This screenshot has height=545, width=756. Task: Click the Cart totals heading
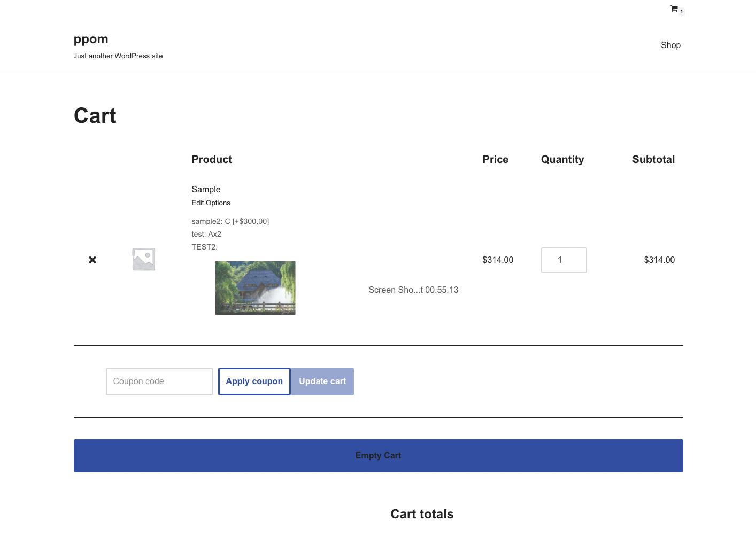(x=422, y=513)
